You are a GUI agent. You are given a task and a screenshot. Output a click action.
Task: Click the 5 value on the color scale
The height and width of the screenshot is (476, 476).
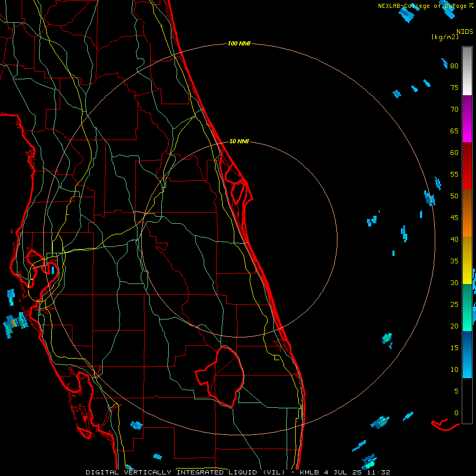tap(456, 391)
